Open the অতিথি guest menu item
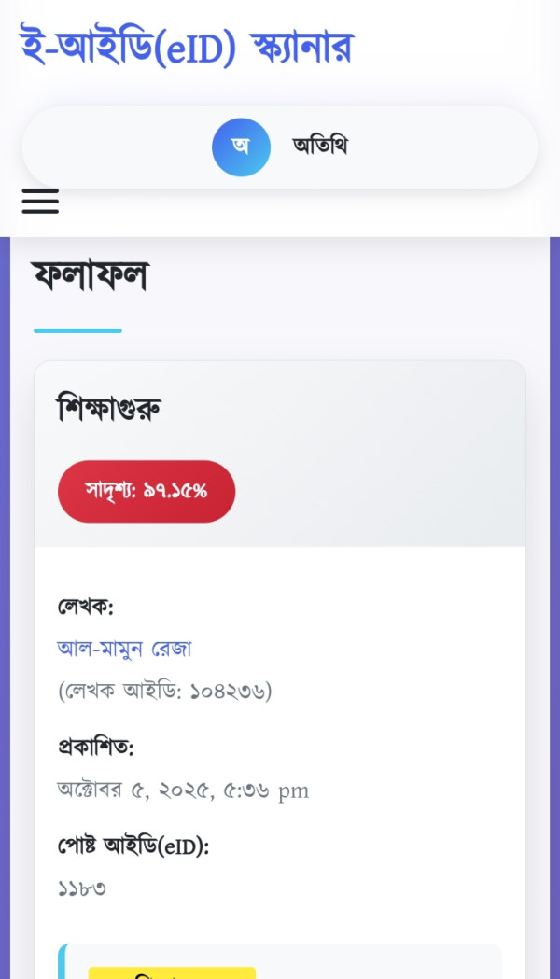560x979 pixels. pyautogui.click(x=321, y=146)
